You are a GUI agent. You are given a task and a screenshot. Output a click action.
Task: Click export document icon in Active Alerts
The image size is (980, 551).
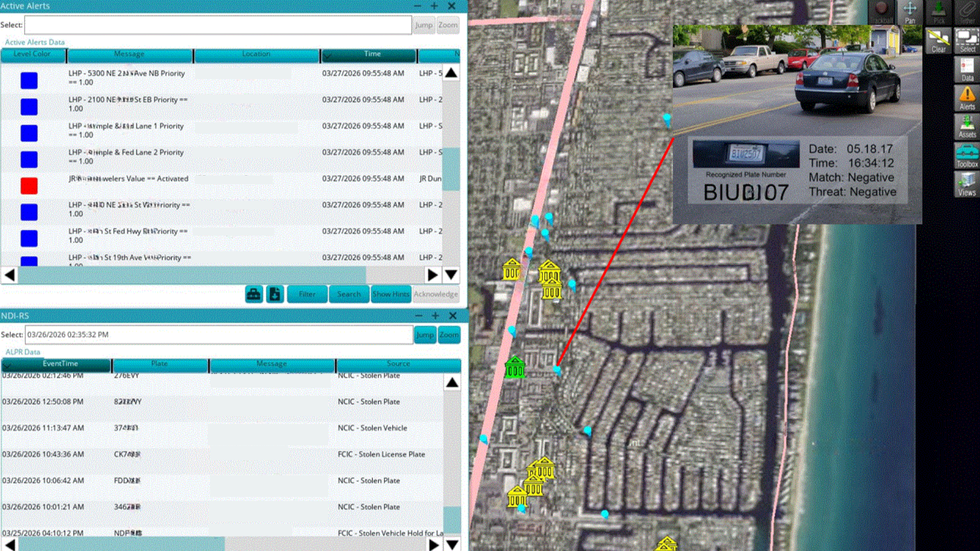tap(275, 294)
